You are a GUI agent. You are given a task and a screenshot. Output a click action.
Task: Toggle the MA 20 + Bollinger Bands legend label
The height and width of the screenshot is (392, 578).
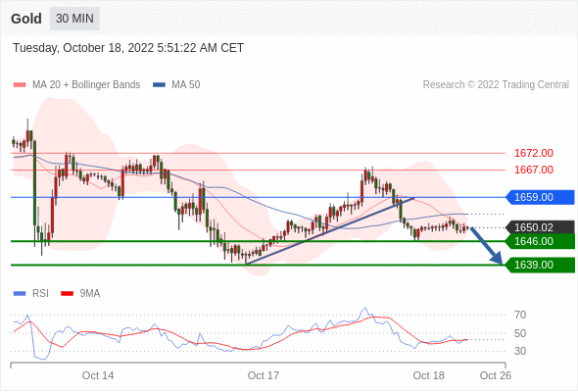[x=86, y=85]
